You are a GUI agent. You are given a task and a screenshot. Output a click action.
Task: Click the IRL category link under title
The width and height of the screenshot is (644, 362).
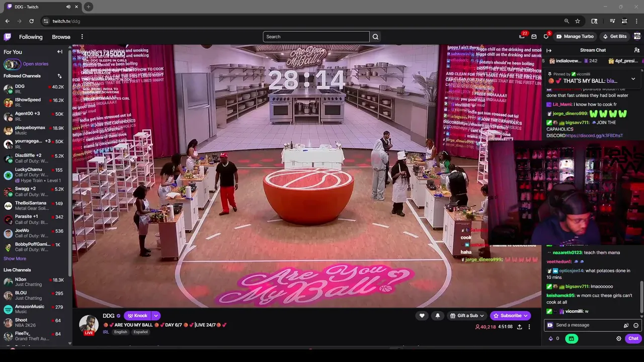tap(106, 332)
